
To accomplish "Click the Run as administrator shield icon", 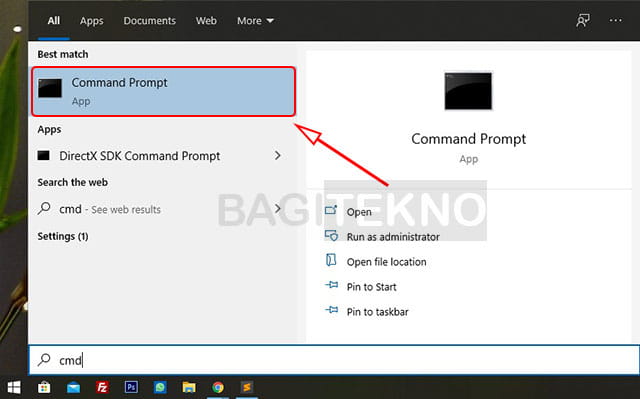I will [331, 235].
